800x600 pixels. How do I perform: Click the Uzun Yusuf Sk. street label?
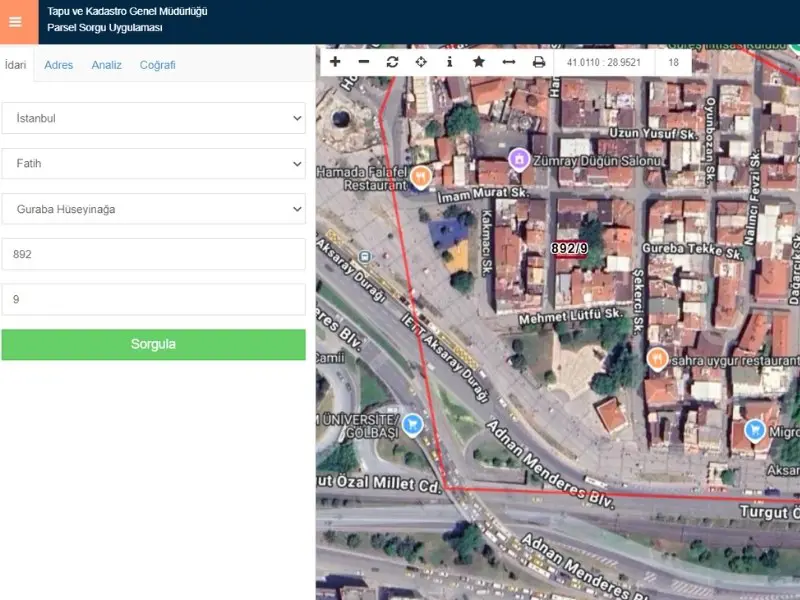tap(653, 134)
